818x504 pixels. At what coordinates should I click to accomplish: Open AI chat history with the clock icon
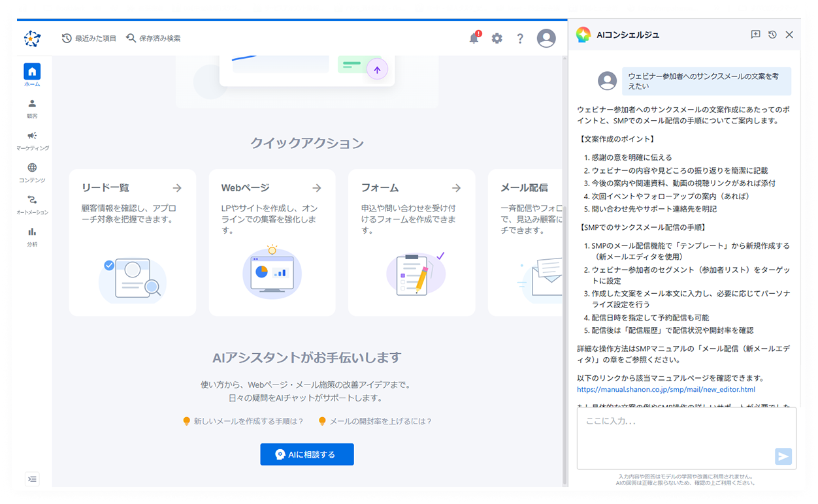772,35
